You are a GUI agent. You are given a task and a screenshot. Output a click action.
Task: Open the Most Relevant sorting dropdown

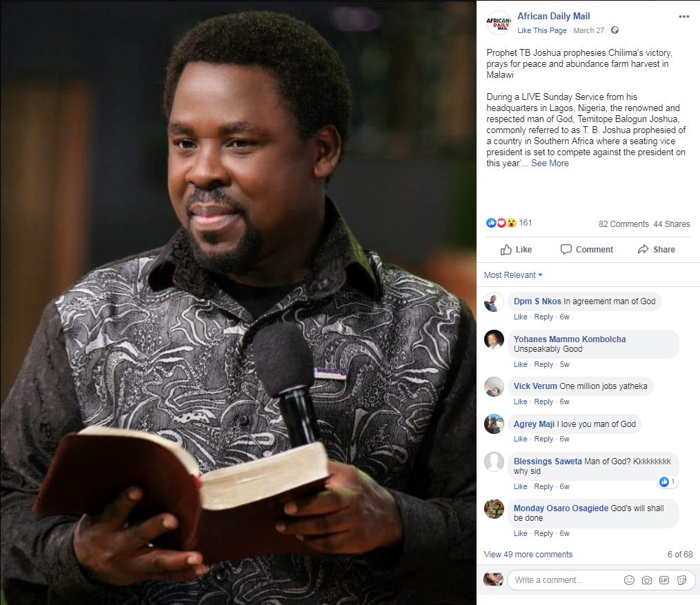[x=513, y=275]
